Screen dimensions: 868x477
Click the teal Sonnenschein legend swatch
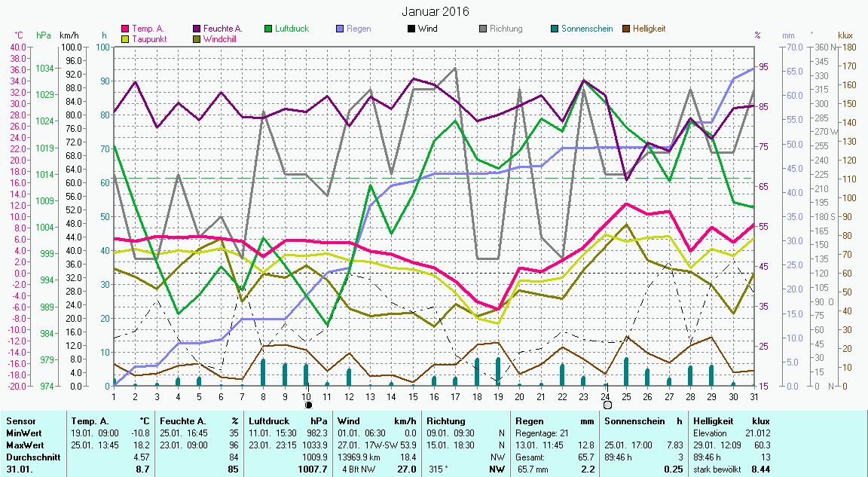point(555,29)
